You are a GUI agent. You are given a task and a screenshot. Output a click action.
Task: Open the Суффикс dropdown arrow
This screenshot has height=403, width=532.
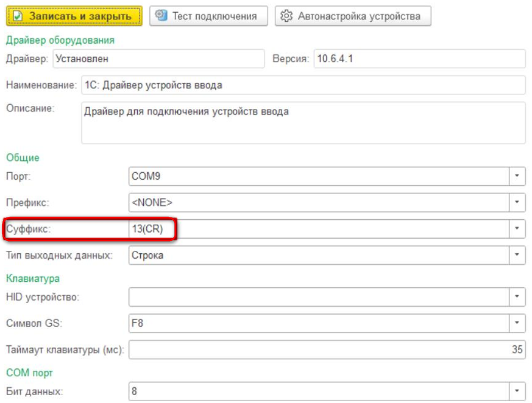pyautogui.click(x=517, y=229)
